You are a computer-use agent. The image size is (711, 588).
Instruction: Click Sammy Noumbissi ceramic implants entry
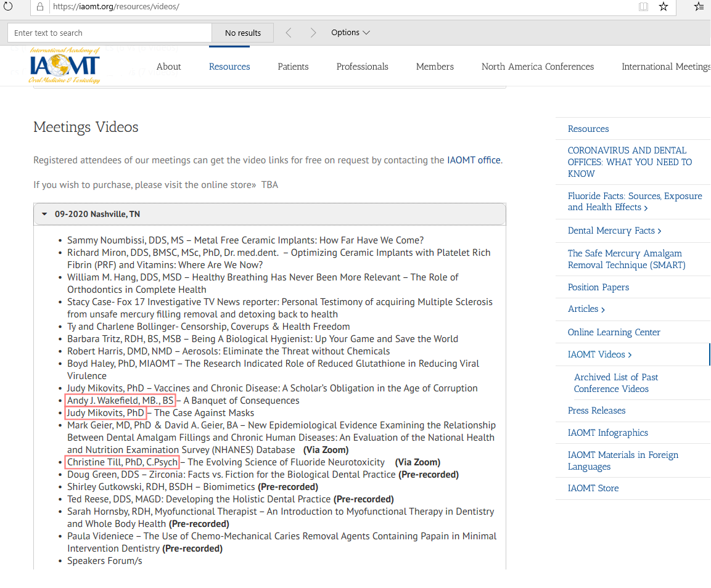(245, 240)
